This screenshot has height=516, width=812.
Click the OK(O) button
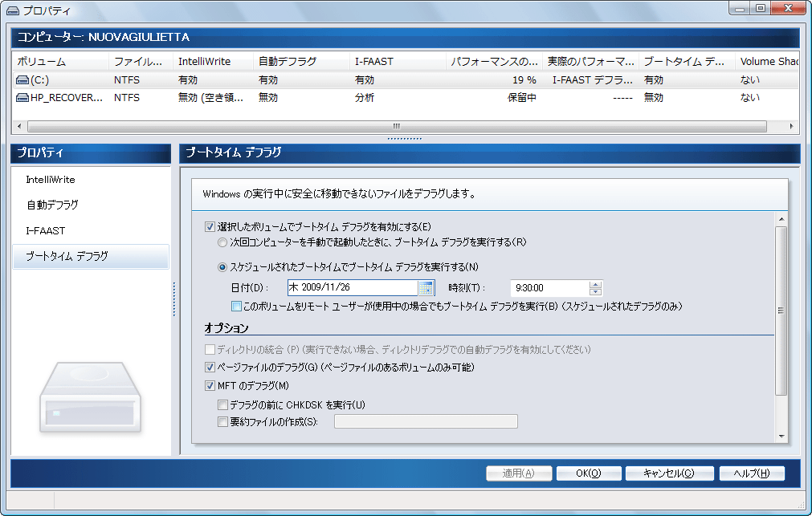[x=588, y=473]
